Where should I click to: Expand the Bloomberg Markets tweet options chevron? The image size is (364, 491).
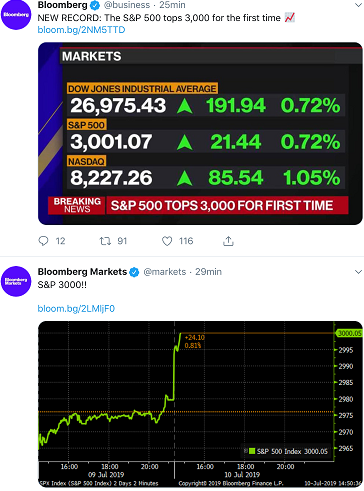359,272
